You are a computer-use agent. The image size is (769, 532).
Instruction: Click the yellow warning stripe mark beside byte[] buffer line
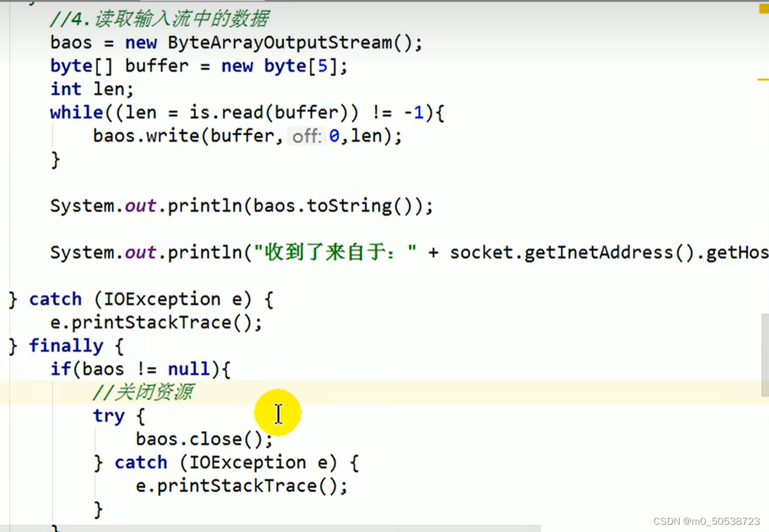point(763,79)
